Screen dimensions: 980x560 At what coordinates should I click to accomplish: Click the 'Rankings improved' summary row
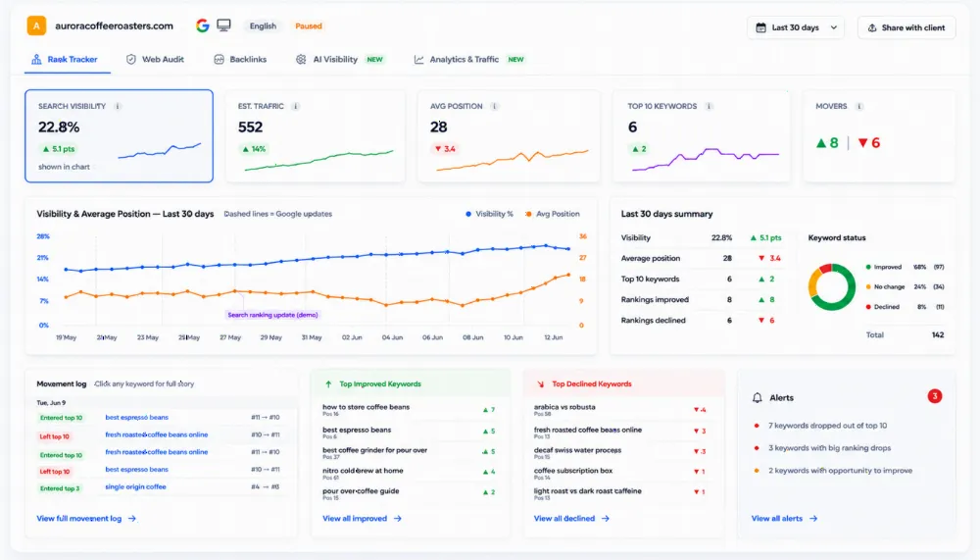700,300
